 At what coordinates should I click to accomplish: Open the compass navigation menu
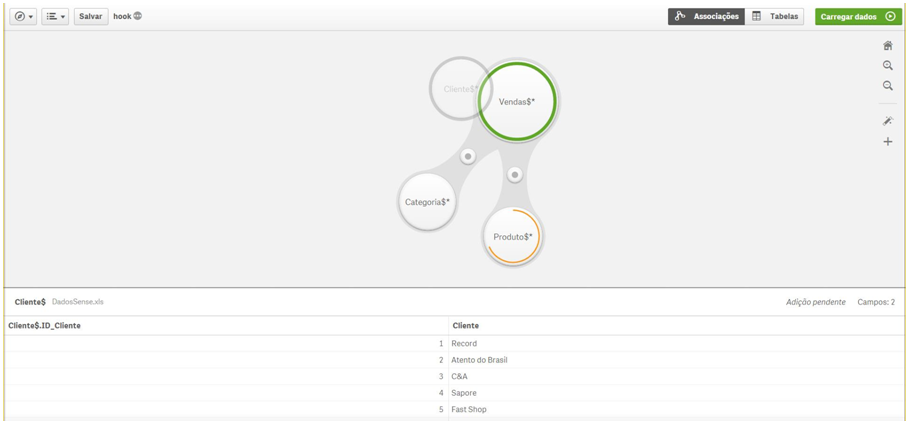click(x=23, y=17)
